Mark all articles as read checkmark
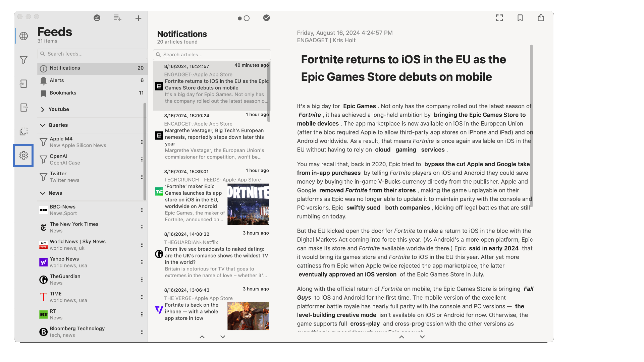Image resolution: width=644 pixels, height=362 pixels. click(x=266, y=18)
